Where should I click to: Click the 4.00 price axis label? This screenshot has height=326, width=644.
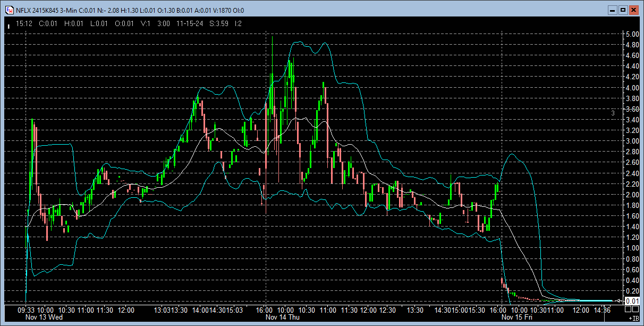point(632,88)
